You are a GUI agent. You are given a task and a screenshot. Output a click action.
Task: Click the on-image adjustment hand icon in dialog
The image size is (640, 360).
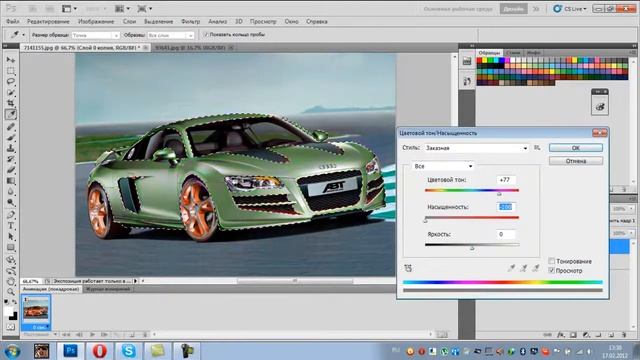tap(408, 268)
